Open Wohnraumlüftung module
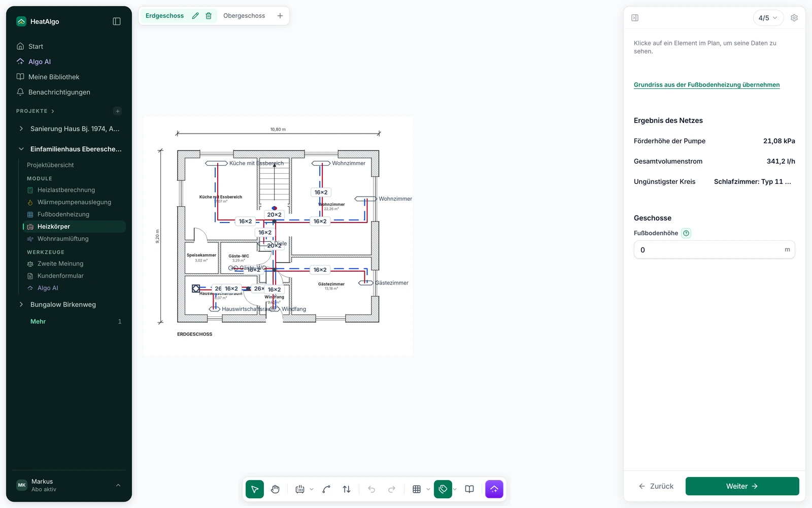Image resolution: width=812 pixels, height=508 pixels. pyautogui.click(x=63, y=239)
